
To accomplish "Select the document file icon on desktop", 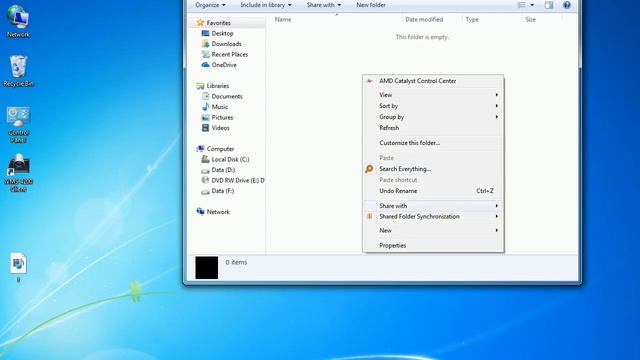I will click(18, 267).
